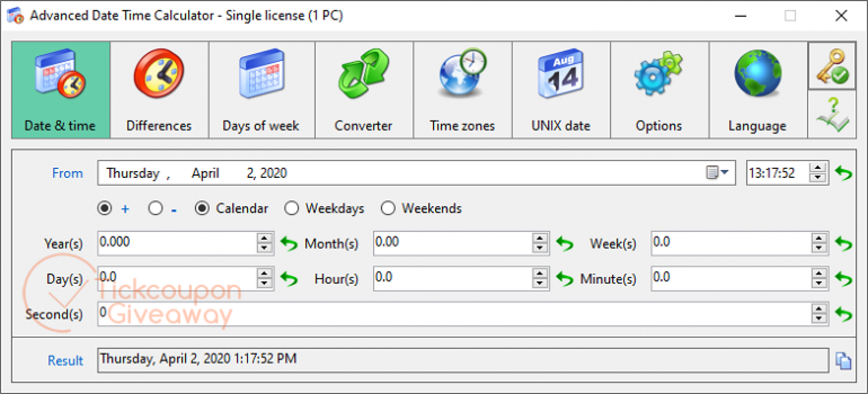Screen dimensions: 868x394
Task: Click the spinner on the 13:17:52 time field
Action: [x=818, y=173]
